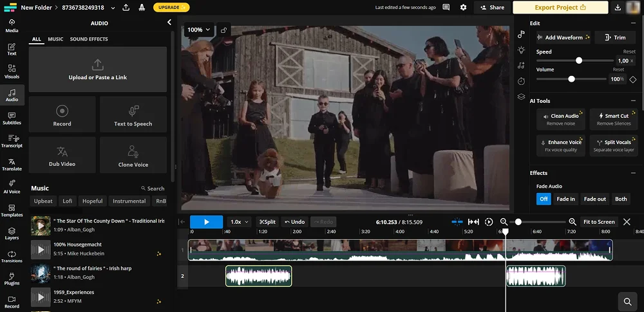Click the Fit to Screen button
This screenshot has width=644, height=312.
(599, 222)
